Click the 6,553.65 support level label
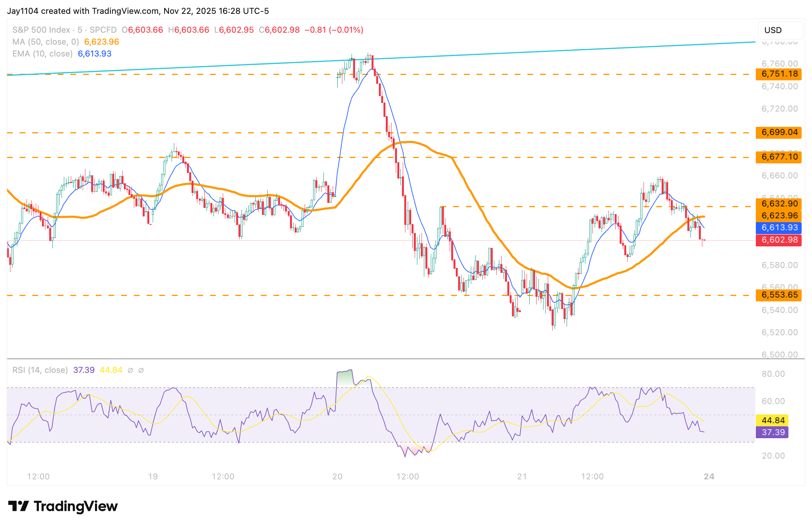The image size is (812, 527). coord(779,295)
